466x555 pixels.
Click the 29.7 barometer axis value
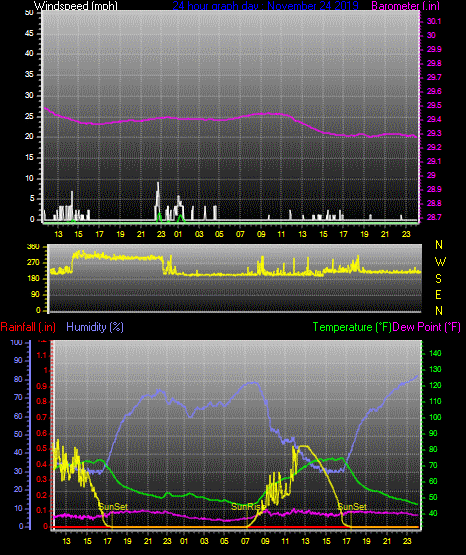pos(434,77)
